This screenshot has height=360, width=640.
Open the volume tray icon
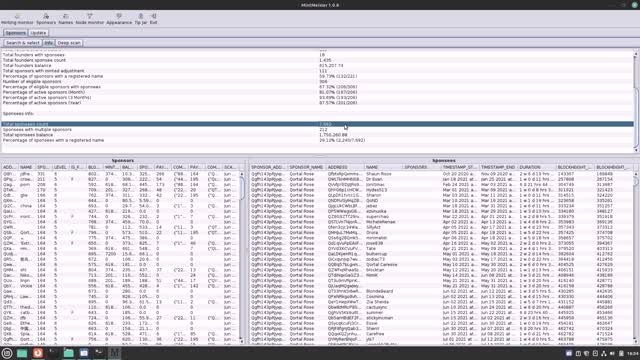click(612, 353)
